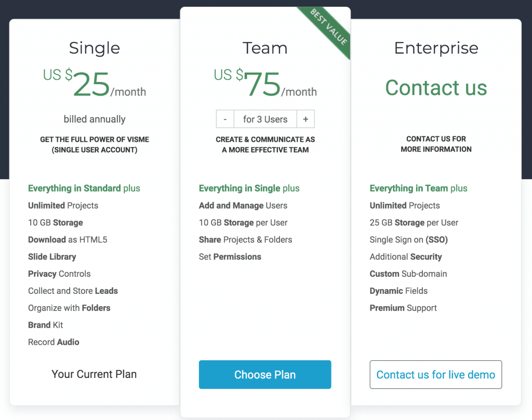Screen dimensions: 532x420
Task: Increase team users with plus button
Action: coord(305,119)
